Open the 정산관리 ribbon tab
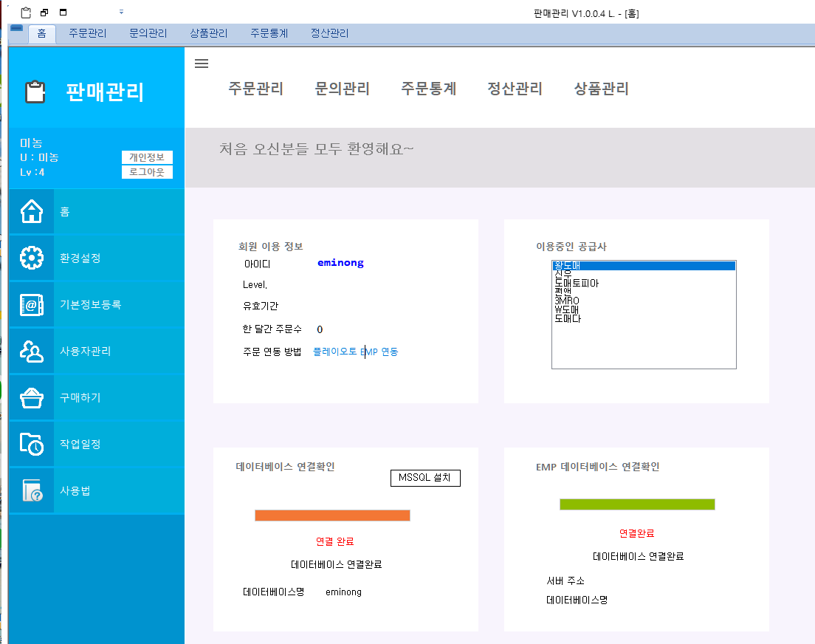This screenshot has width=815, height=644. pos(329,33)
